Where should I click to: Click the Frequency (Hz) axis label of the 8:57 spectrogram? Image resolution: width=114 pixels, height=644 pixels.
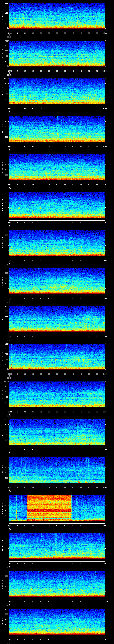(3, 508)
